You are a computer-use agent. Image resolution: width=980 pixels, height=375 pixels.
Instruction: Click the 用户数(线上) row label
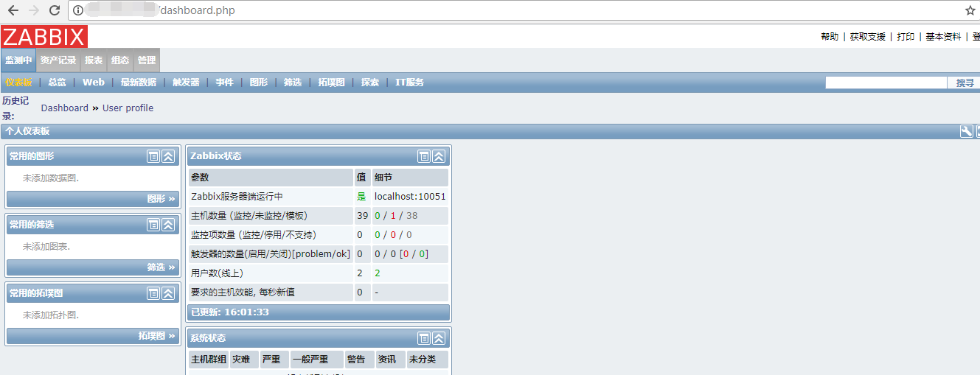[217, 273]
